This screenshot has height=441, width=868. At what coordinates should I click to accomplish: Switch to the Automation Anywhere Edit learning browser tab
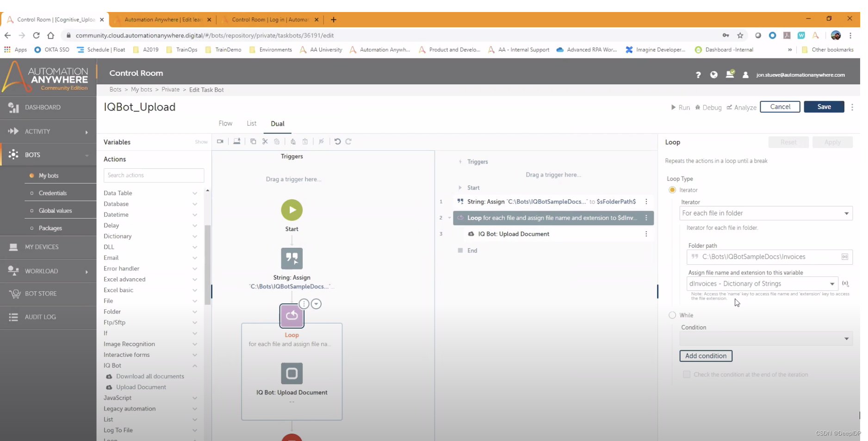163,19
